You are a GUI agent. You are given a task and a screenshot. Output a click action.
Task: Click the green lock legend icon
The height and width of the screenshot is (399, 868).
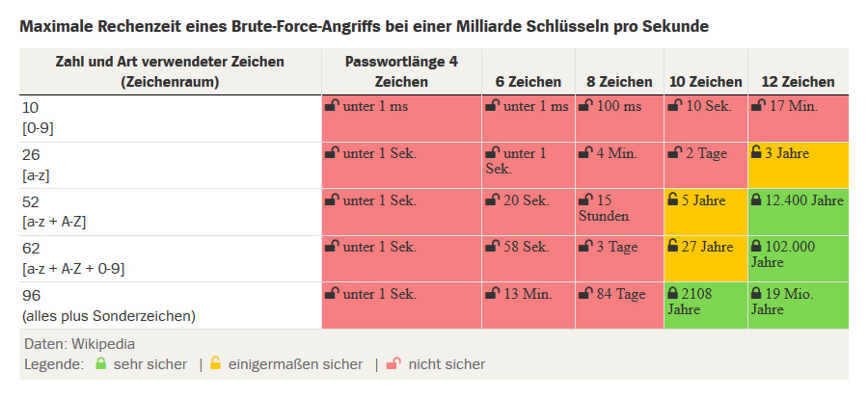tap(100, 364)
